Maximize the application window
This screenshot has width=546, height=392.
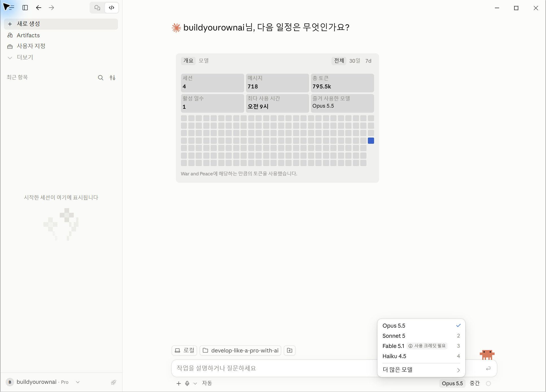516,8
